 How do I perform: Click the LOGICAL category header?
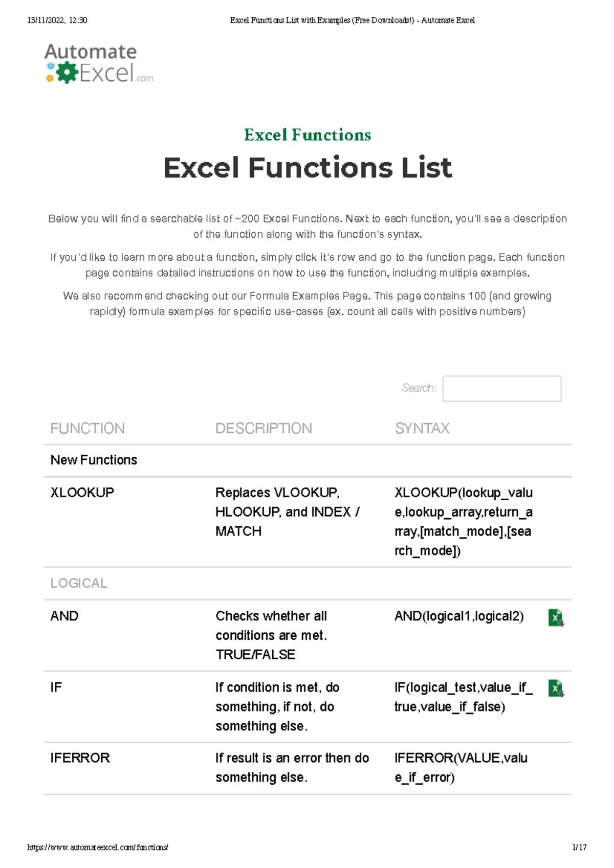[79, 583]
